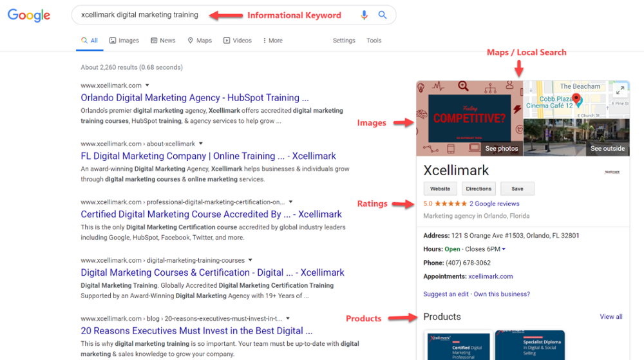Open xcellimark.com appointments link
The image size is (644, 360).
pos(490,276)
